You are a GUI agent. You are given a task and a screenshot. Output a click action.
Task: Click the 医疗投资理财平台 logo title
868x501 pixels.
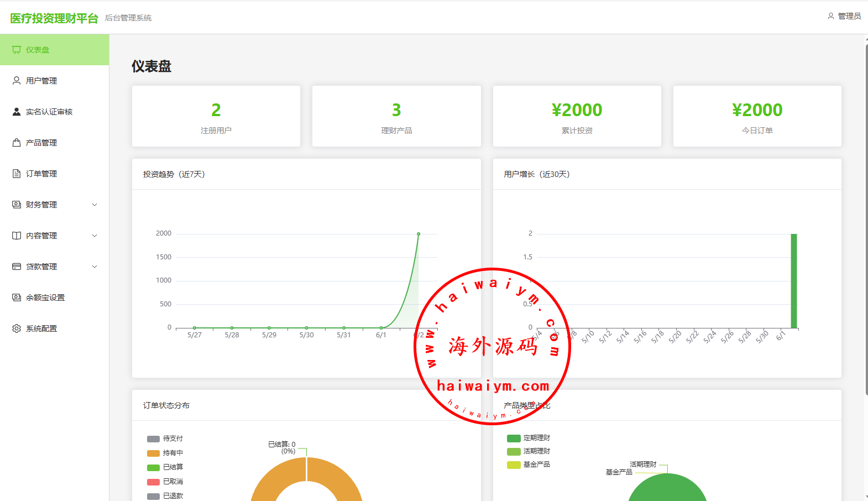(x=54, y=18)
